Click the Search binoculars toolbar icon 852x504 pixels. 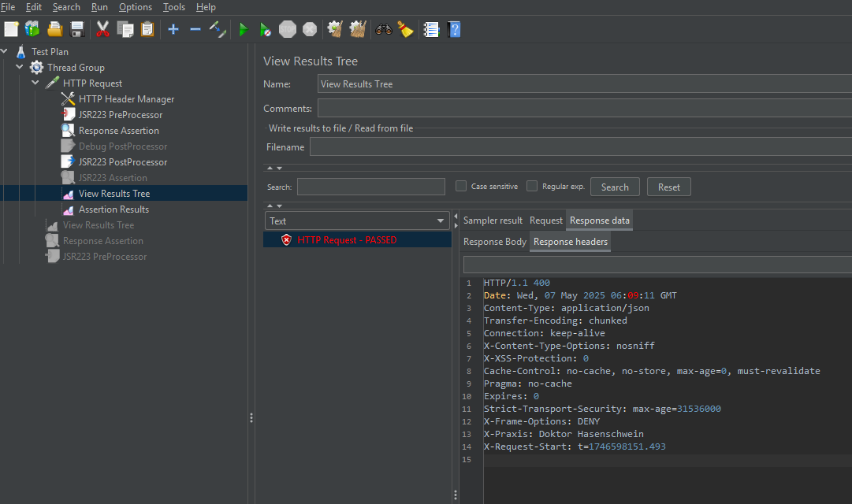click(383, 29)
